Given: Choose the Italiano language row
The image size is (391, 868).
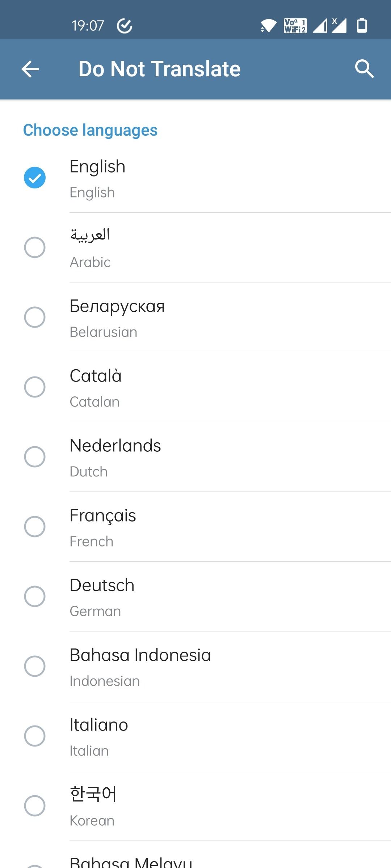Looking at the screenshot, I should (195, 736).
